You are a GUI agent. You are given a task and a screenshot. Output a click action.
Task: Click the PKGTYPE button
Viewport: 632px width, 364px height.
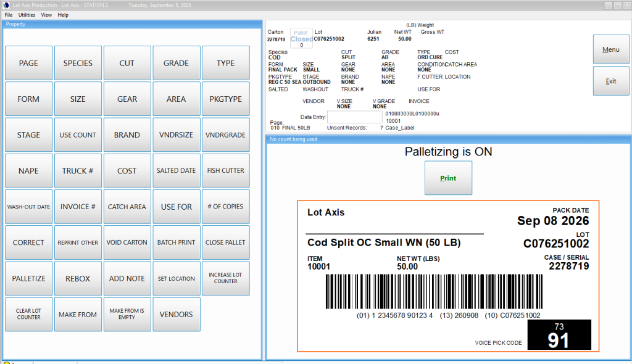tap(226, 99)
